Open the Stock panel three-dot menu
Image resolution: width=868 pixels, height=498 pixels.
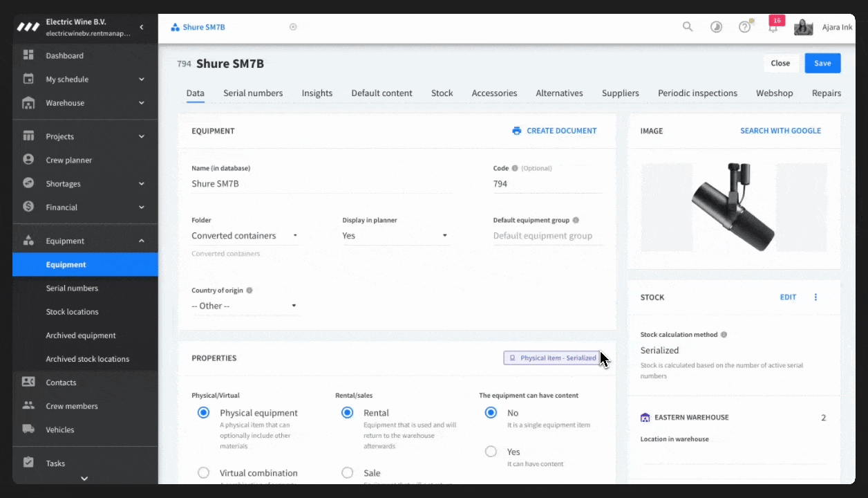pyautogui.click(x=815, y=297)
